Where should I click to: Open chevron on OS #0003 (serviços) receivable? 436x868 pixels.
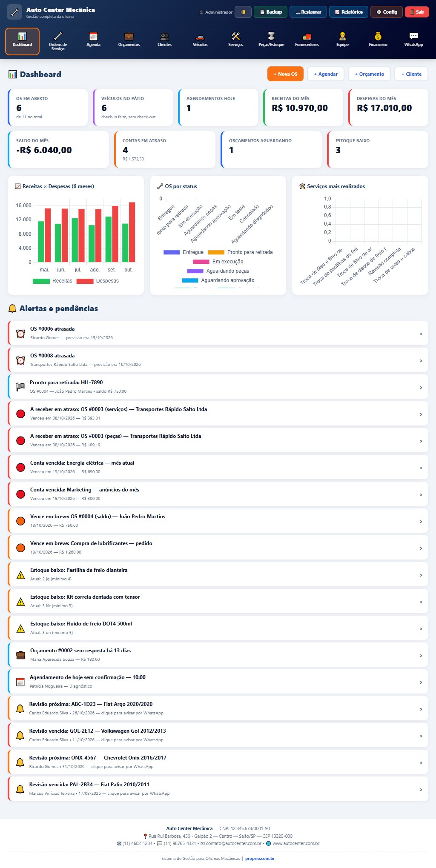(x=421, y=414)
